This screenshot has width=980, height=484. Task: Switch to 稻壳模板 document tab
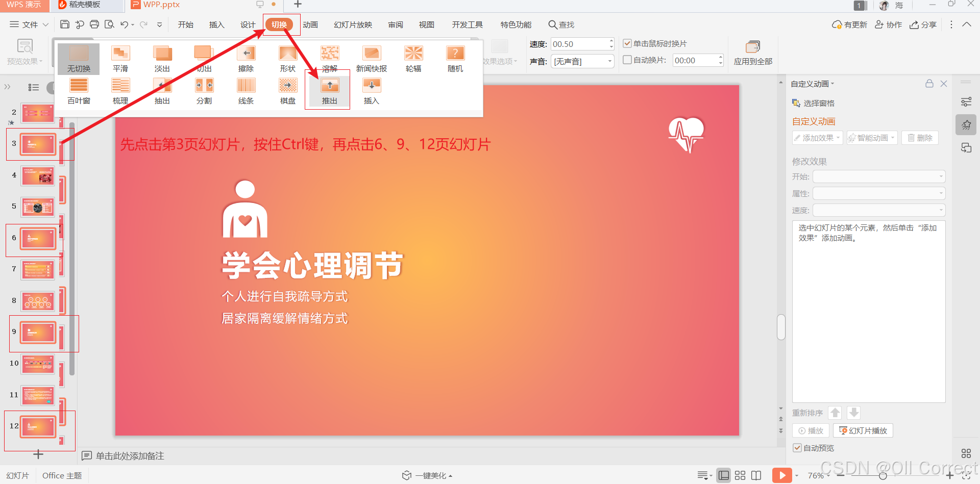[84, 5]
